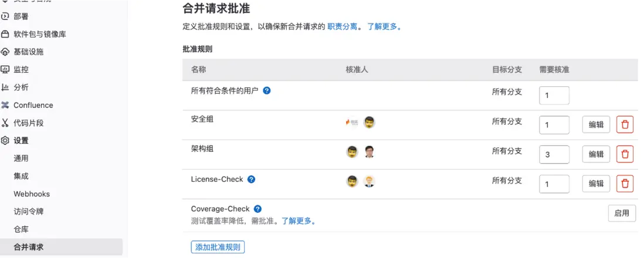Click help icon beside 所有符合条件的用户
Viewport: 644px width, 258px height.
tap(267, 91)
